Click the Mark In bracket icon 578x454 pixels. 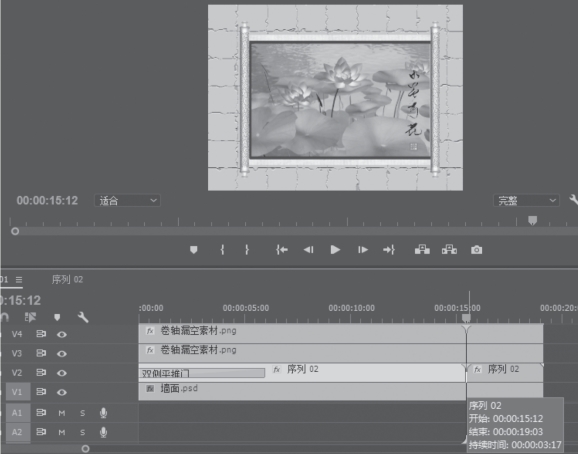[222, 250]
